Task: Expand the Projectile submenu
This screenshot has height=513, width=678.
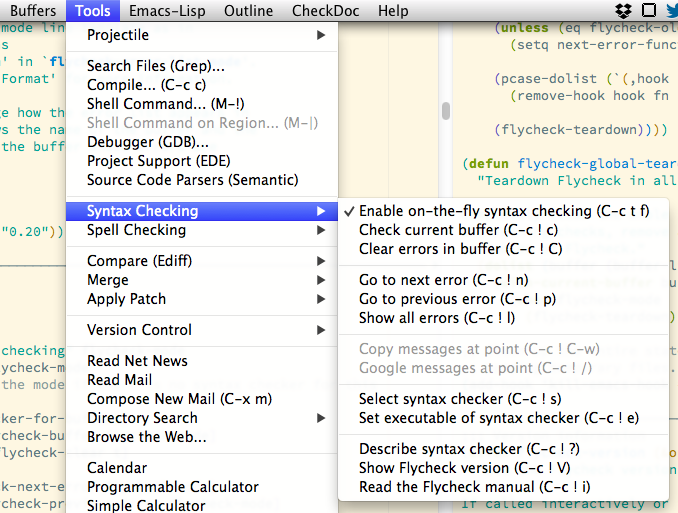Action: pyautogui.click(x=202, y=35)
